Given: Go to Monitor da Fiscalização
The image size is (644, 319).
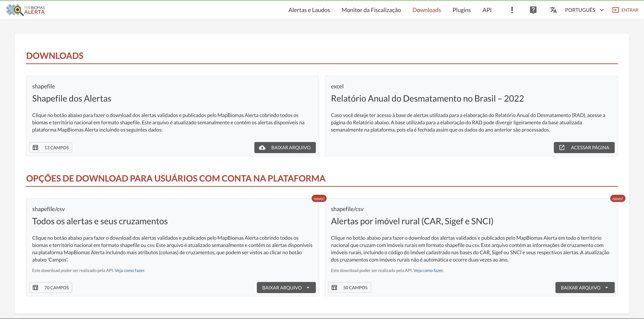Looking at the screenshot, I should click(x=371, y=10).
